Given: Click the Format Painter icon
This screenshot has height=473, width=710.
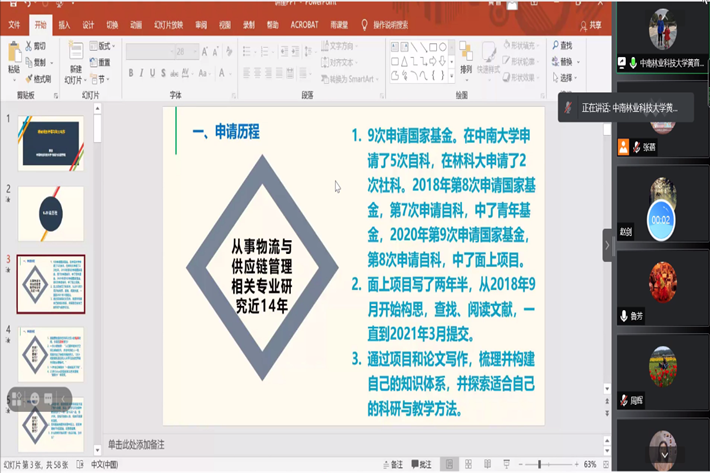Looking at the screenshot, I should [28, 78].
